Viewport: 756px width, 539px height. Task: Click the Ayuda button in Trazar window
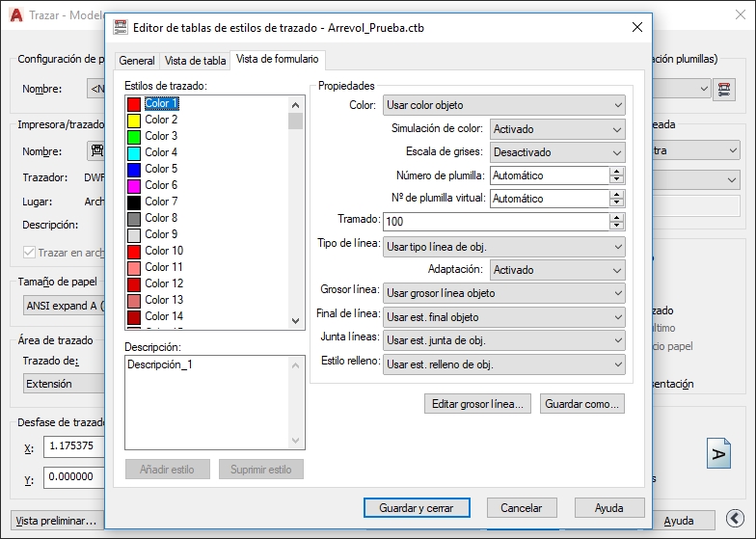tap(679, 521)
